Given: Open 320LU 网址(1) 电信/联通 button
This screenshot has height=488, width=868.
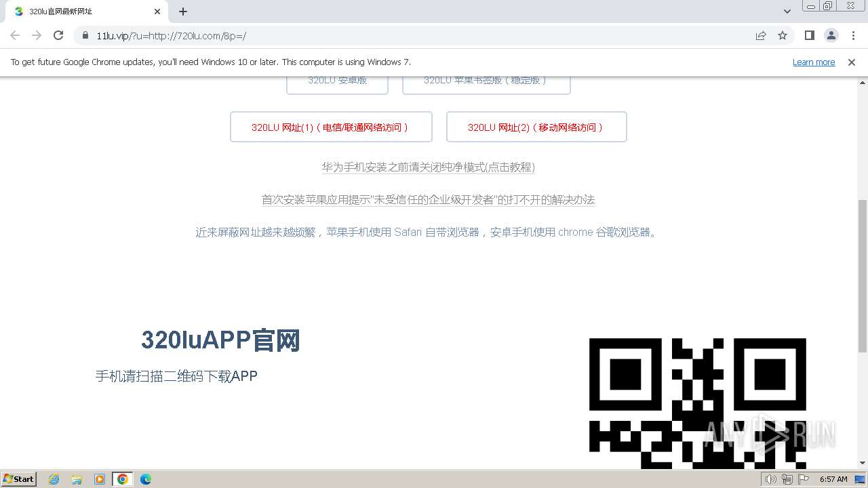Looking at the screenshot, I should pos(331,127).
